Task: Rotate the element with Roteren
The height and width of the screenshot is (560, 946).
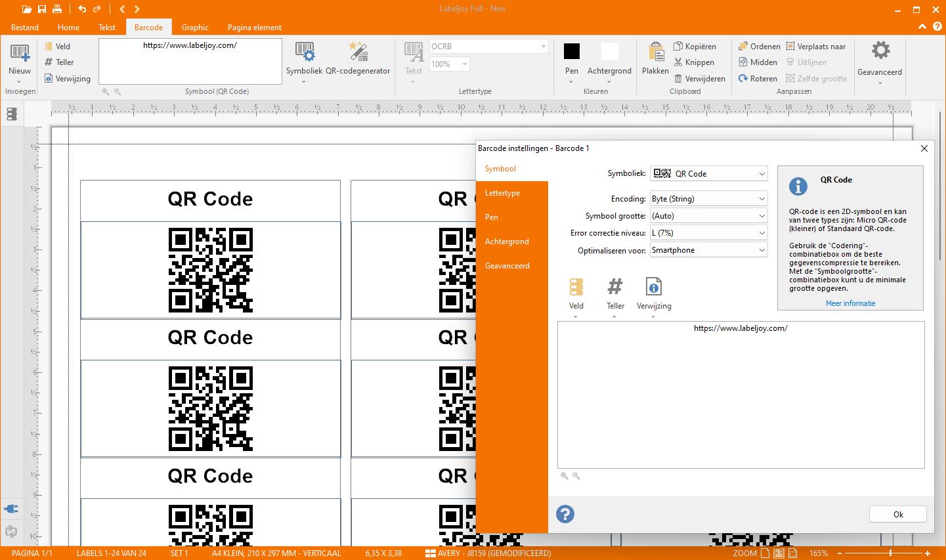Action: [x=758, y=79]
